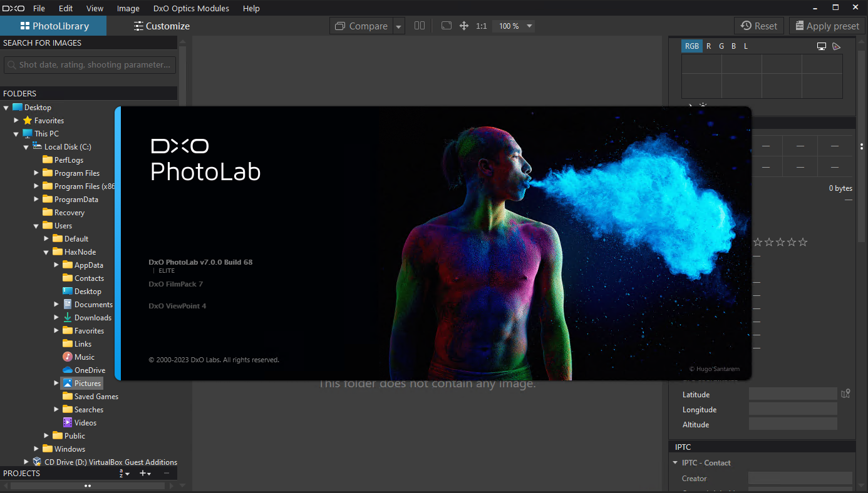Screen dimensions: 868x493
Task: Open the Help menu
Action: pos(251,8)
